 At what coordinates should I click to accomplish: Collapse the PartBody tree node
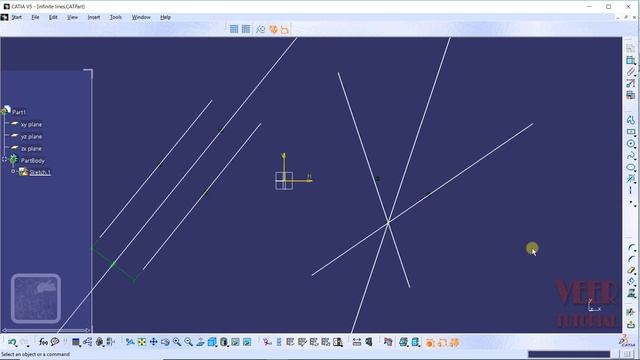coord(4,160)
